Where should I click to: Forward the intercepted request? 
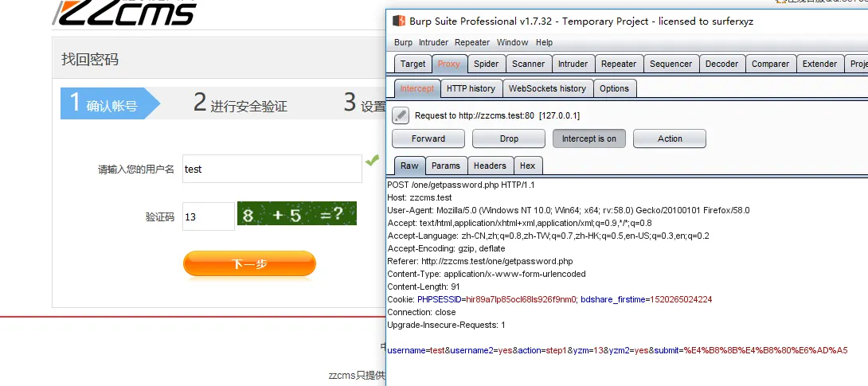click(x=428, y=138)
